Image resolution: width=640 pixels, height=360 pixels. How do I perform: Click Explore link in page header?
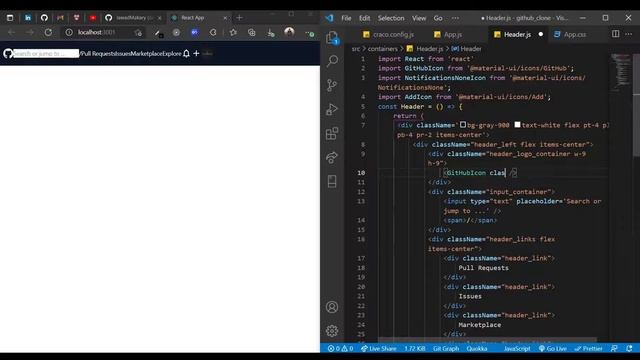coord(172,53)
